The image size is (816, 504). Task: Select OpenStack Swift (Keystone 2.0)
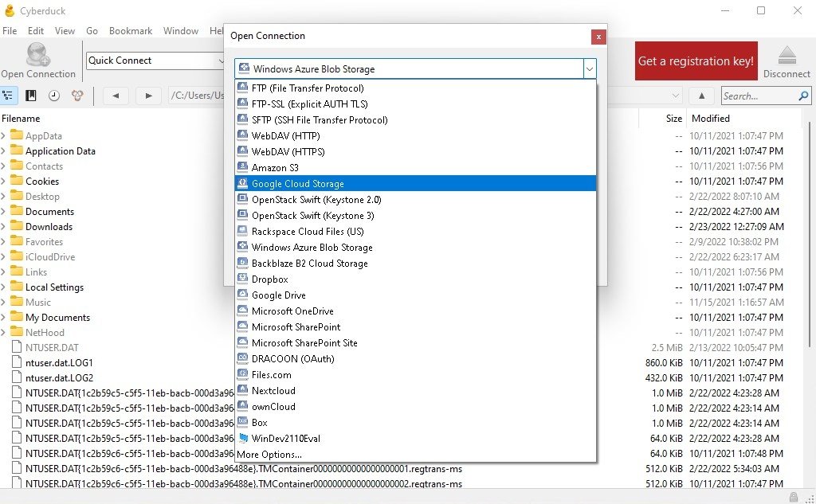click(415, 199)
